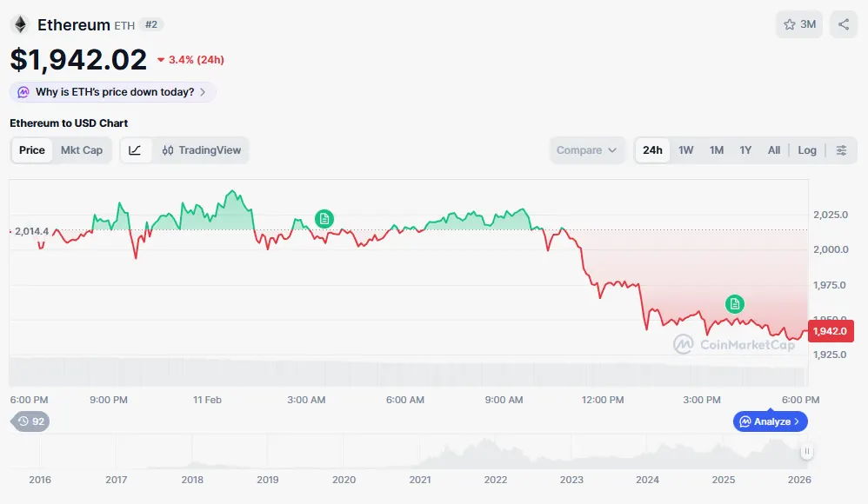Open chart settings via the sliders icon
Screen dimensions: 868x504
point(840,149)
